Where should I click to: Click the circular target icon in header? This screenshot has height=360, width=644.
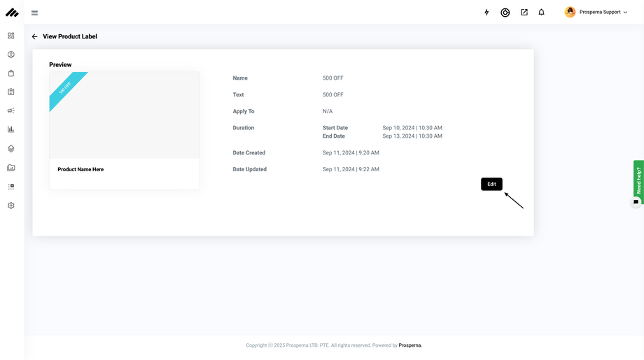(x=505, y=13)
